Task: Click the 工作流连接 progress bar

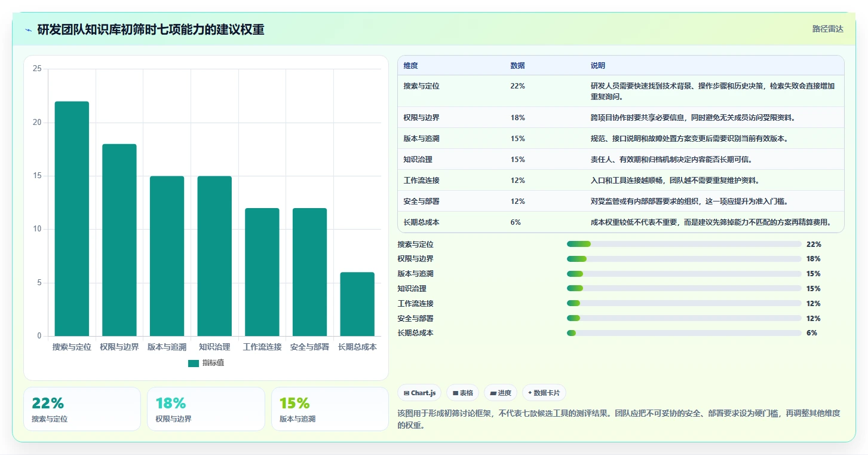Action: [684, 304]
